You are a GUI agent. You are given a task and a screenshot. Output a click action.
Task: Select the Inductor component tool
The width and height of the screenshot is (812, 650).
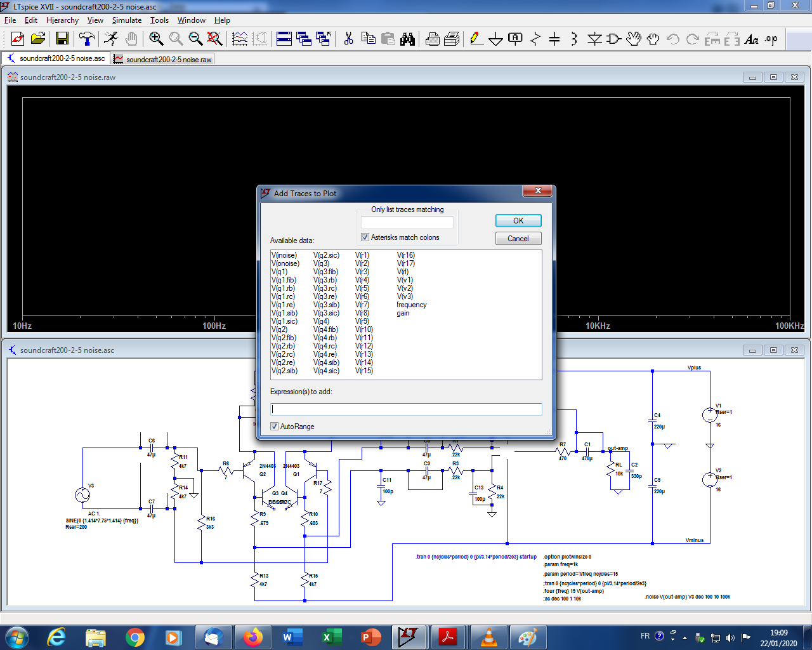tap(574, 39)
